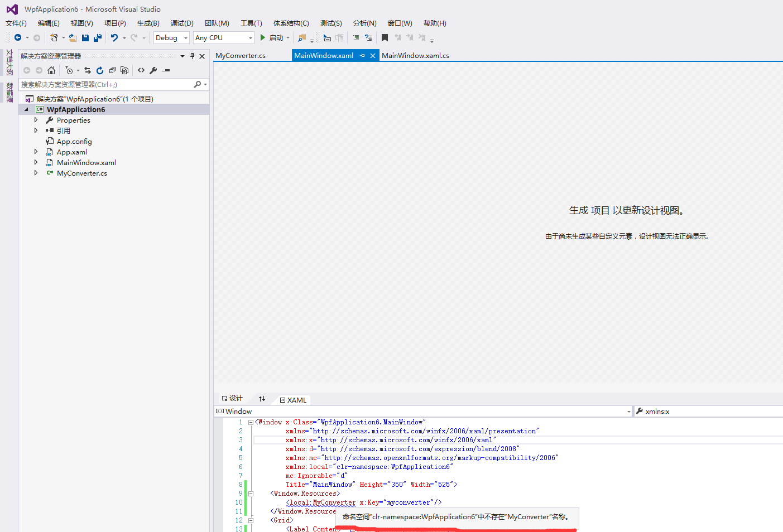783x532 pixels.
Task: Click the swap panes arrows icon
Action: click(x=262, y=399)
